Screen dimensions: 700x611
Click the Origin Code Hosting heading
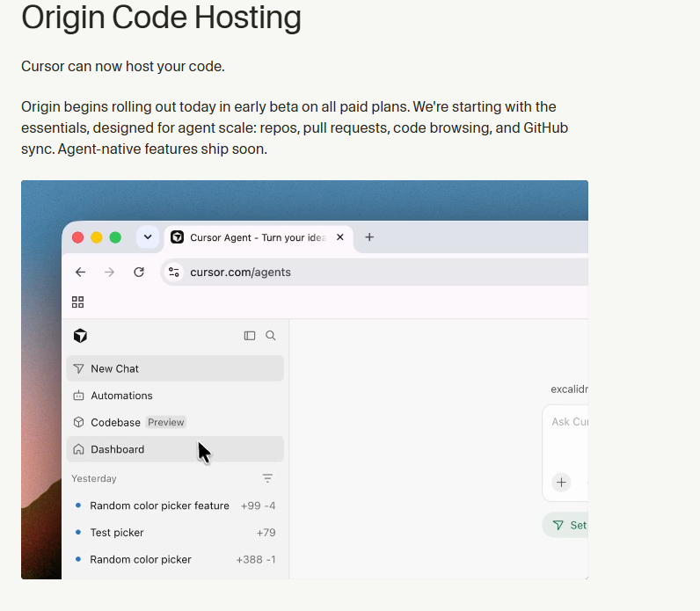point(161,18)
